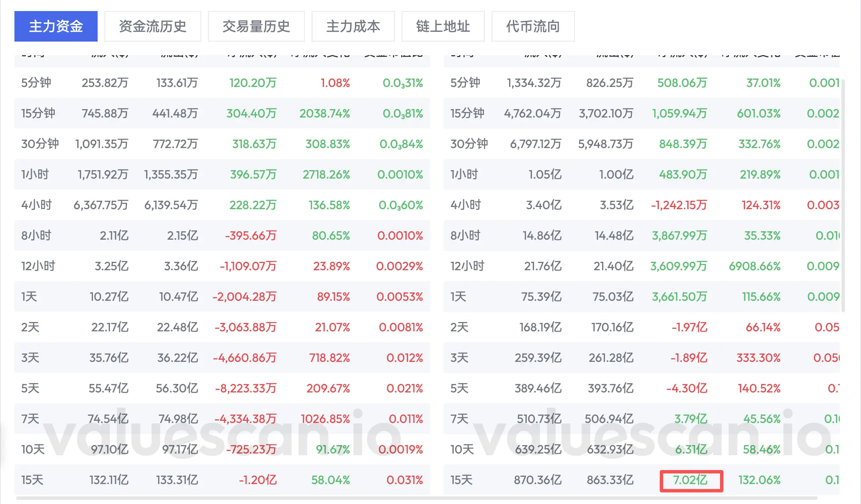This screenshot has height=504, width=861.
Task: Click the -8,223.33万 net inflow value
Action: click(245, 388)
